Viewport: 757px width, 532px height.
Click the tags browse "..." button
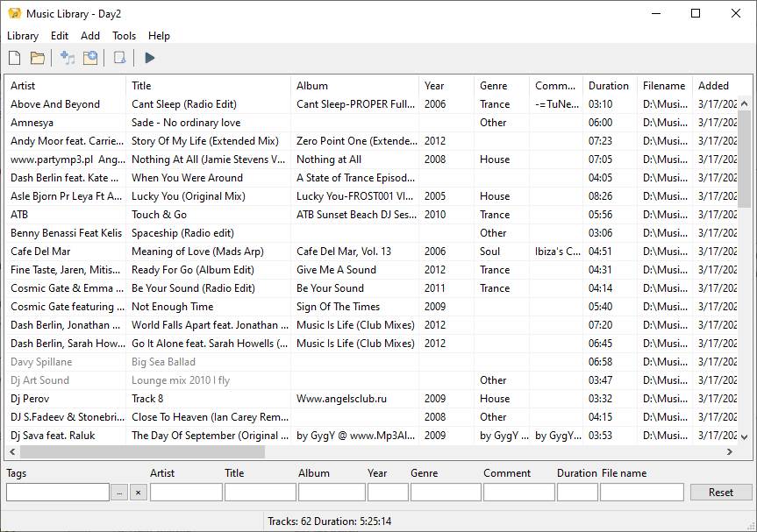click(119, 493)
